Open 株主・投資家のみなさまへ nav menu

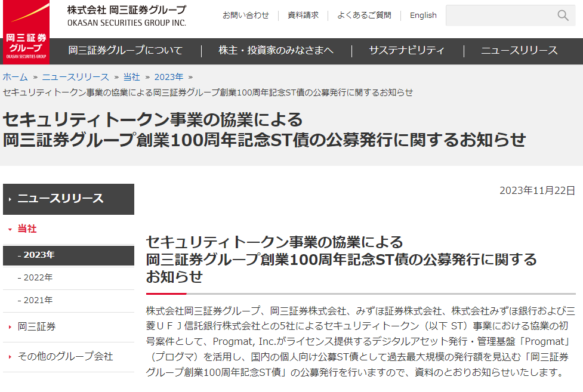coord(276,51)
